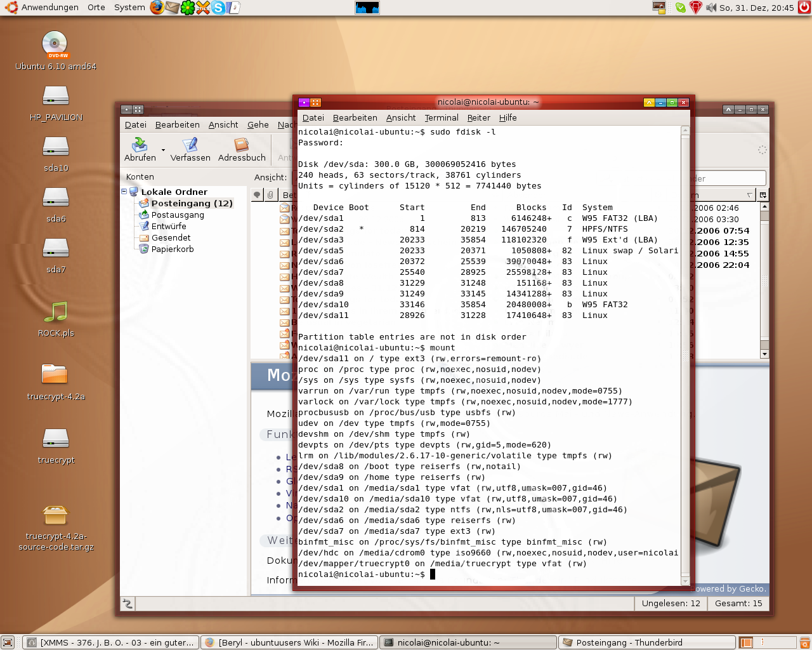Open the Orte menu

(96, 8)
